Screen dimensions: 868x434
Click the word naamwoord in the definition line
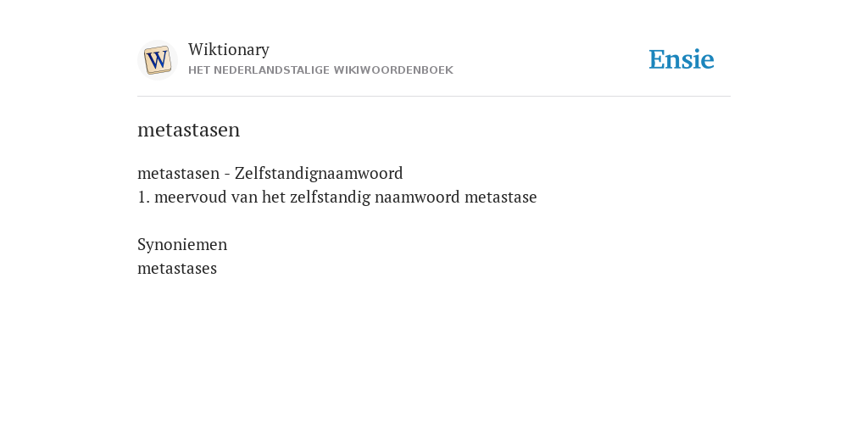click(x=417, y=197)
